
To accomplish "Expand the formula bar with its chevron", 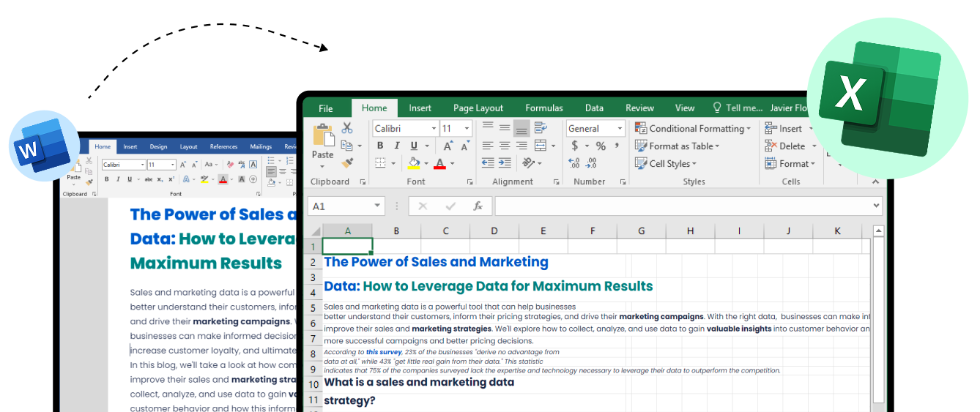I will click(877, 206).
